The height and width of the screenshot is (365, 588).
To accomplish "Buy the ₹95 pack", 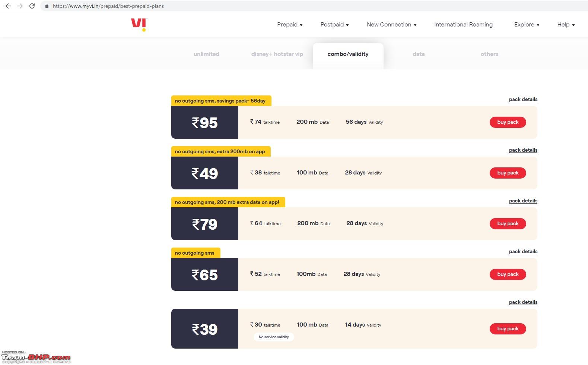I will point(508,122).
